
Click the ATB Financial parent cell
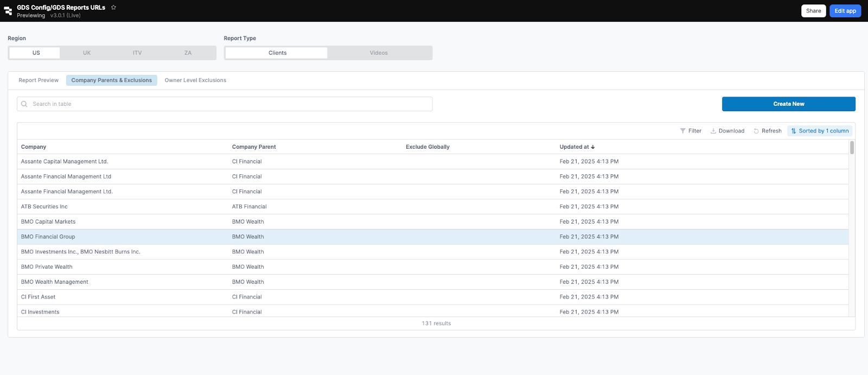pyautogui.click(x=249, y=207)
